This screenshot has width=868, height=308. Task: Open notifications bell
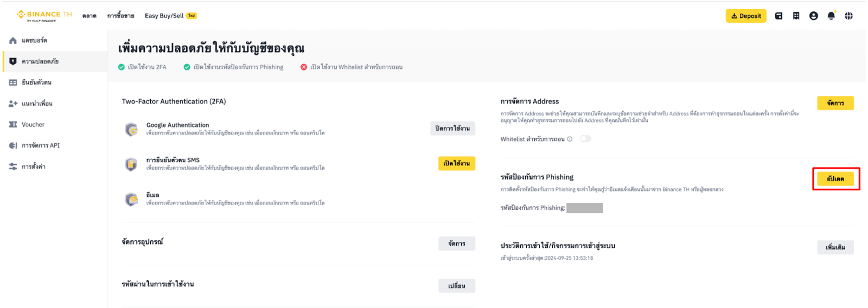[x=831, y=16]
